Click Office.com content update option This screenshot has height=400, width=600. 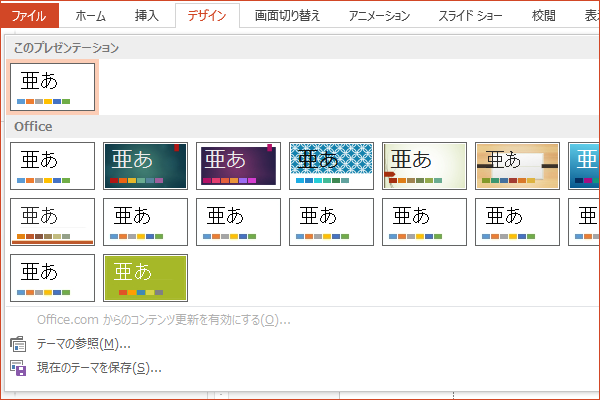[x=163, y=320]
